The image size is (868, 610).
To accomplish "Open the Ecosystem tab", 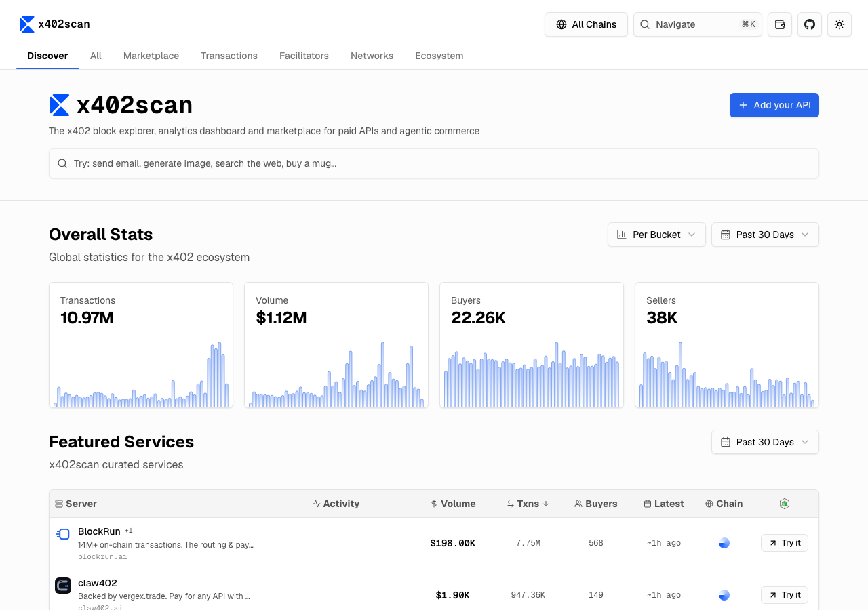I will pyautogui.click(x=439, y=56).
